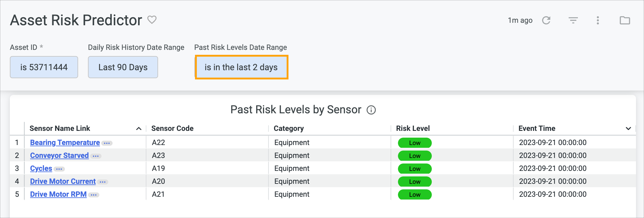Viewport: 644px width, 218px height.
Task: Change the Last 90 Days filter
Action: pos(123,67)
